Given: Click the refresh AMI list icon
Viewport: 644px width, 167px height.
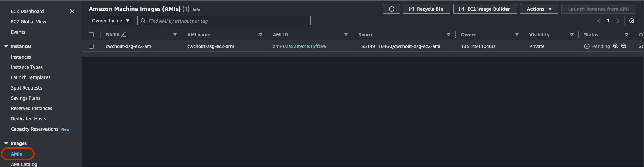Looking at the screenshot, I should pos(392,9).
